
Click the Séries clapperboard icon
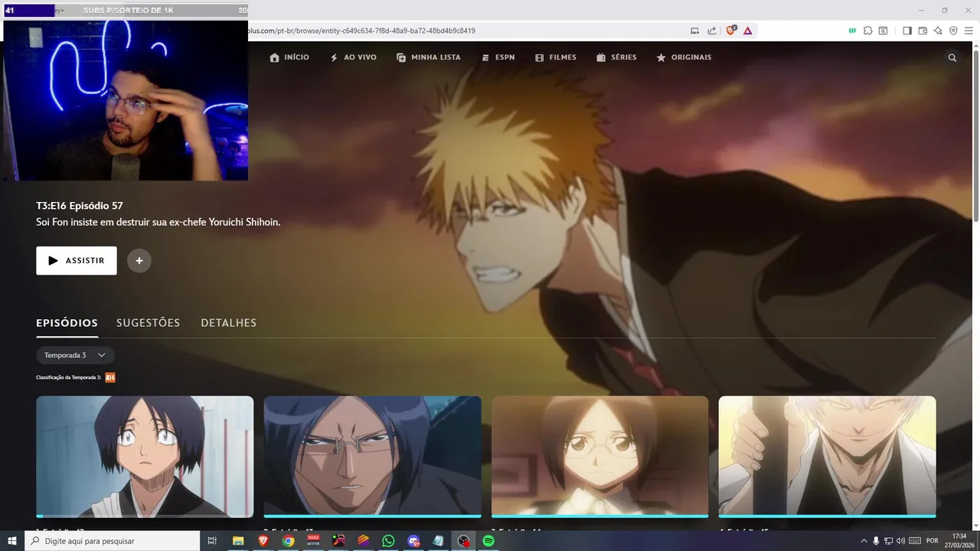tap(601, 57)
